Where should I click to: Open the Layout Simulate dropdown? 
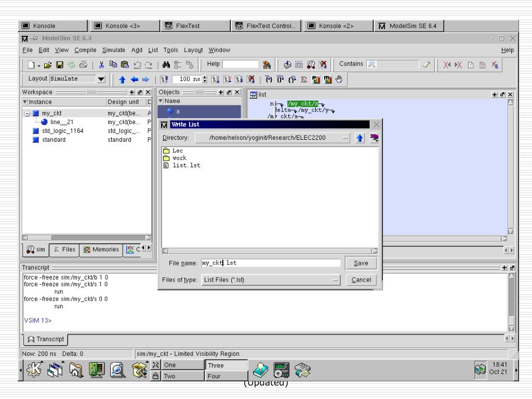click(x=101, y=79)
